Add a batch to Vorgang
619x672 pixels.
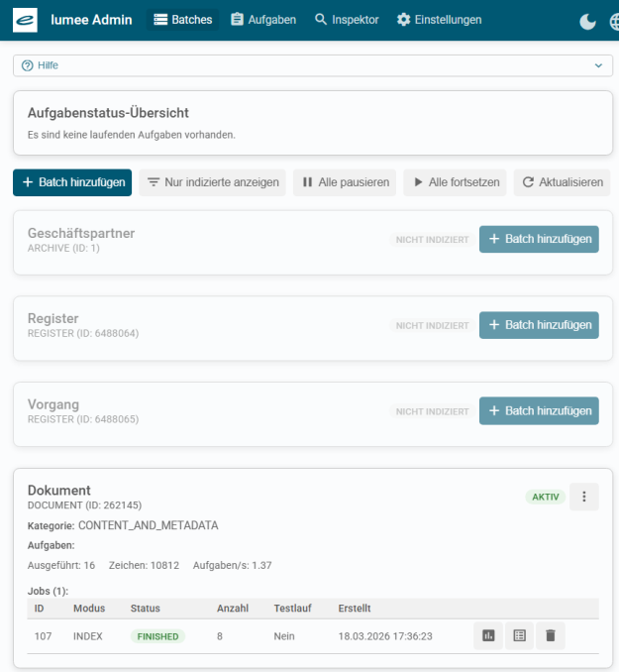click(539, 411)
